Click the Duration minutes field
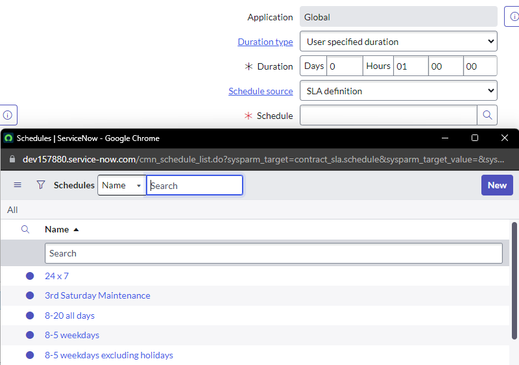 point(446,66)
